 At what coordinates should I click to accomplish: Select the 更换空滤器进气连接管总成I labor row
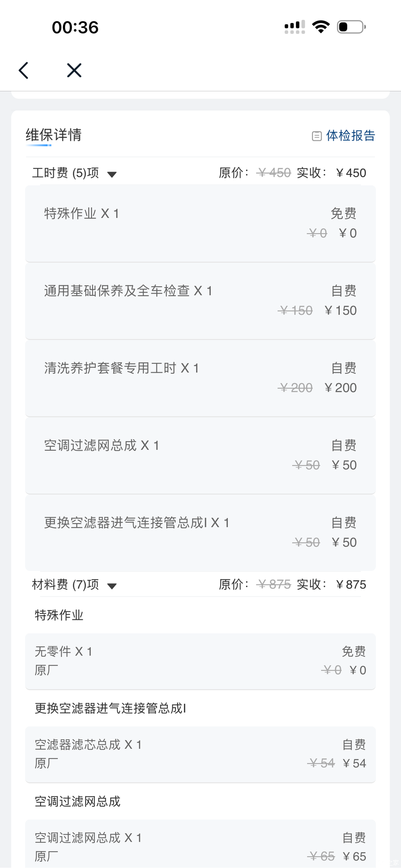pyautogui.click(x=200, y=532)
